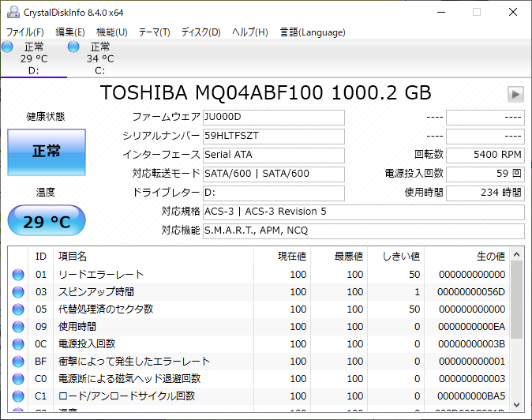
Task: Click the ID column header
Action: click(x=41, y=256)
